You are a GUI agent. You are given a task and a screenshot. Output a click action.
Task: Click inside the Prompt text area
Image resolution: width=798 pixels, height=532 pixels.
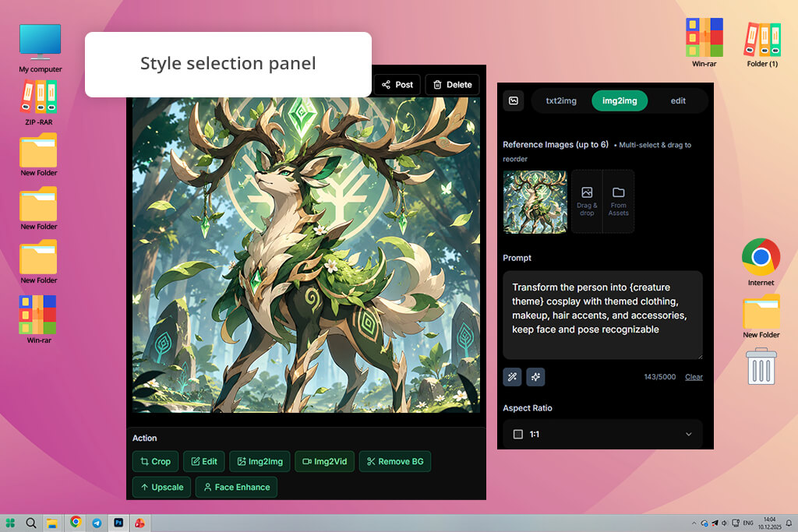(x=602, y=315)
